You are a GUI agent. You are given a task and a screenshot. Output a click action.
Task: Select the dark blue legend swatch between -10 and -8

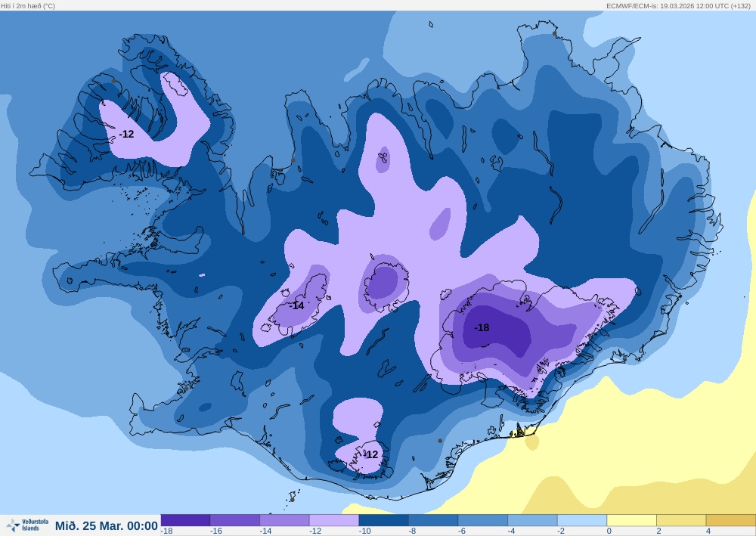point(384,520)
